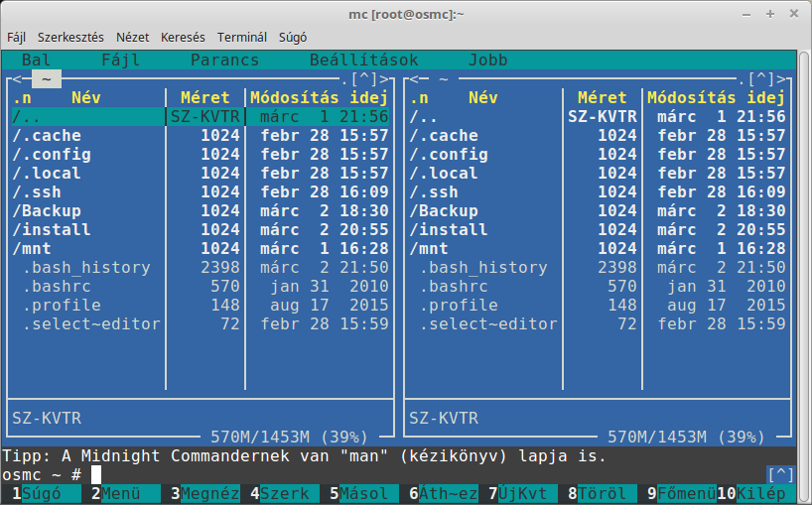Sort left panel by Méret column
Image resolution: width=812 pixels, height=505 pixels.
(x=205, y=98)
